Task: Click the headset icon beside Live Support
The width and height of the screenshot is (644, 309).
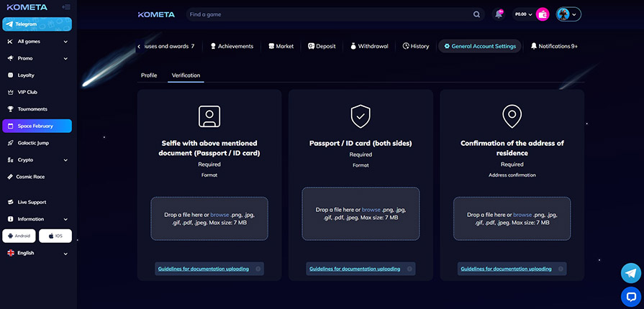Action: pos(10,203)
